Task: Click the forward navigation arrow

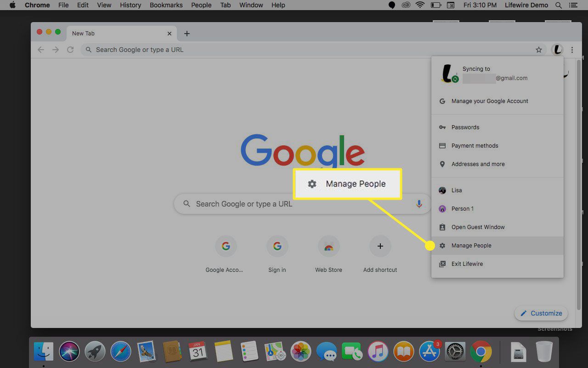Action: coord(56,50)
